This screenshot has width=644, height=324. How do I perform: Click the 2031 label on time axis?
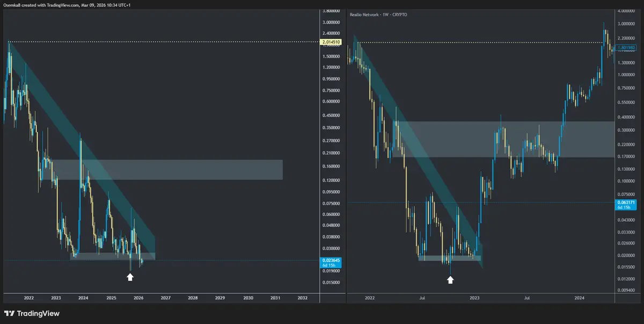pyautogui.click(x=275, y=298)
